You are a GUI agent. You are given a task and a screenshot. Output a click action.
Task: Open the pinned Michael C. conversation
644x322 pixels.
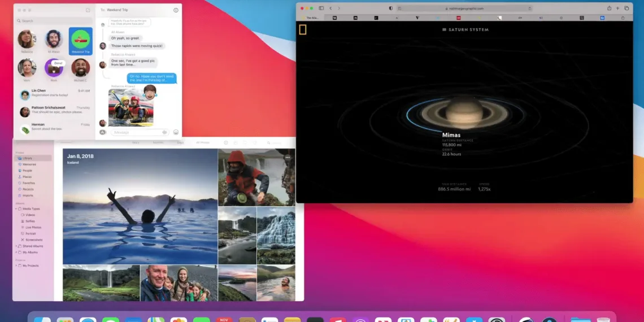[x=80, y=71]
